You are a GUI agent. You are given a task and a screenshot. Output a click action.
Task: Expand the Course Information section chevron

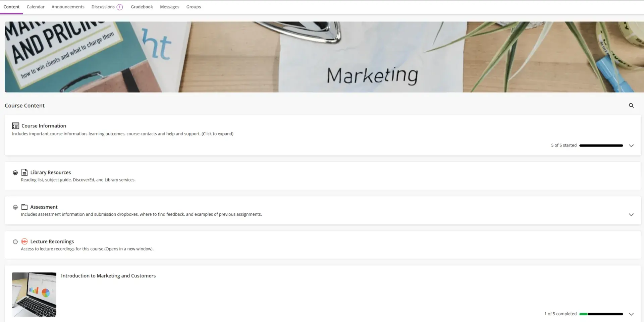click(631, 146)
